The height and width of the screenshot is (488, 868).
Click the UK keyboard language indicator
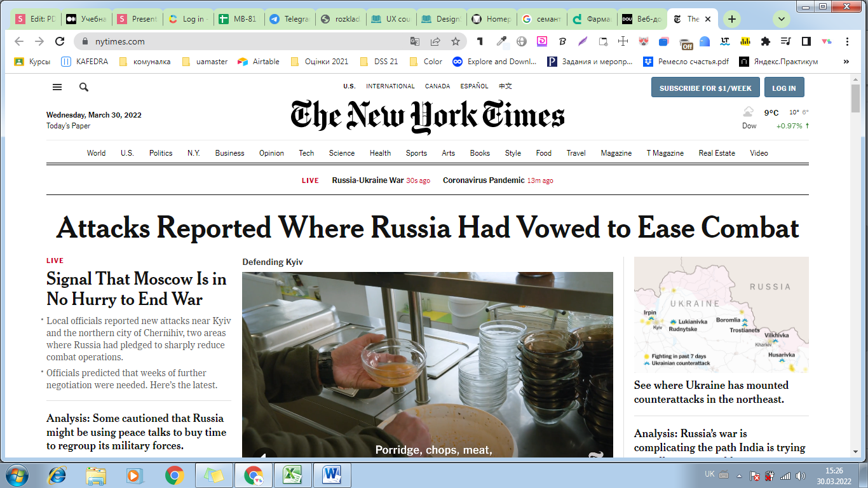709,475
